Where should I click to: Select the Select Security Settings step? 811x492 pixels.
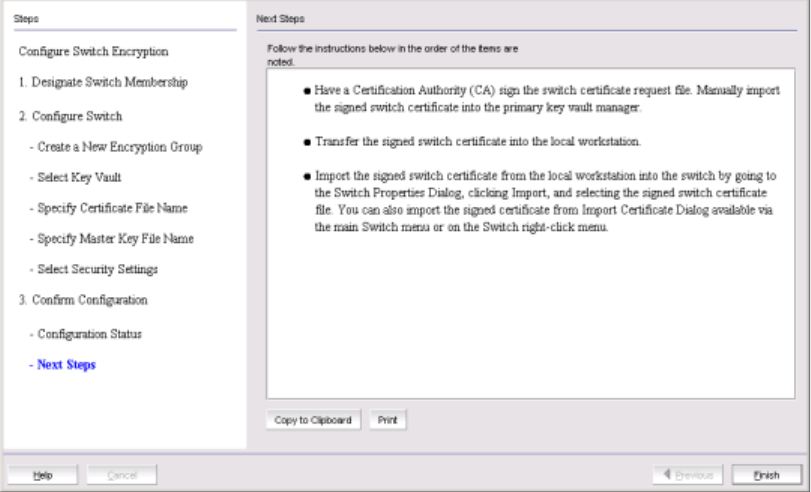click(x=94, y=270)
